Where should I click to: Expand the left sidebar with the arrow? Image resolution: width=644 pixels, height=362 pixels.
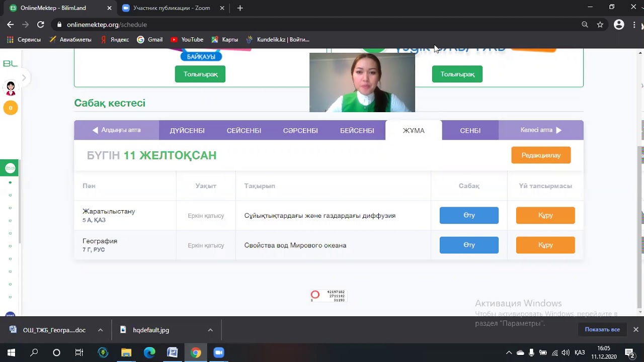pos(24,77)
